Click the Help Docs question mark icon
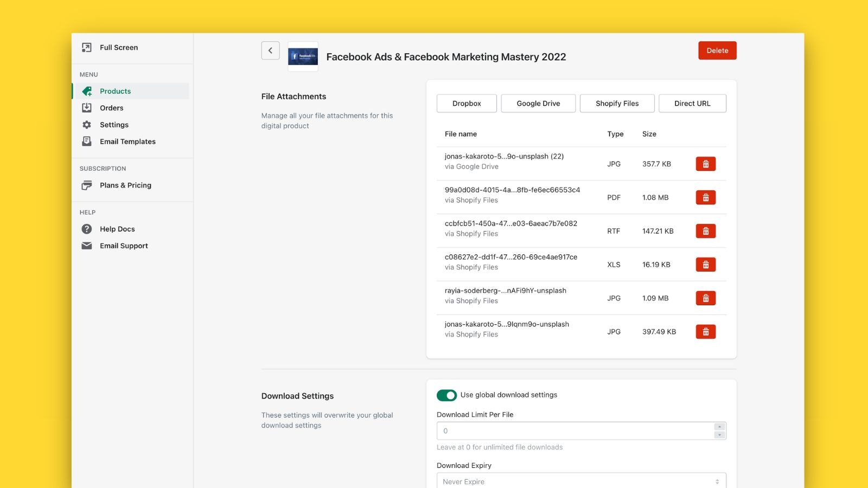This screenshot has width=868, height=488. click(x=87, y=229)
